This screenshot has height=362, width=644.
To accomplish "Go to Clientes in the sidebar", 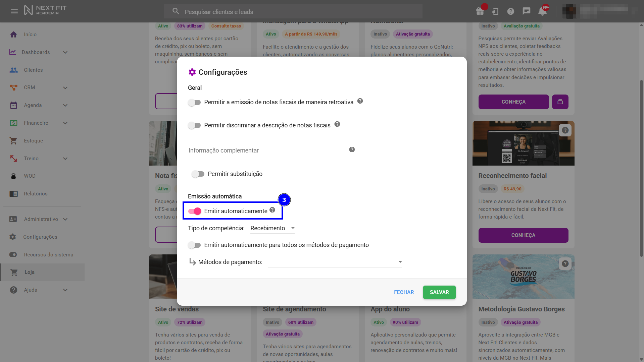I will [x=33, y=70].
